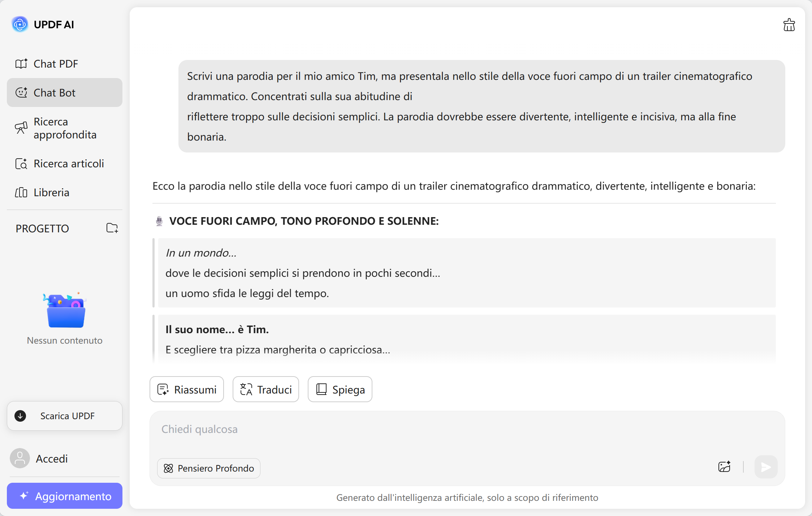Toggle Pensiero Profondo mode
This screenshot has height=516, width=812.
(x=208, y=468)
